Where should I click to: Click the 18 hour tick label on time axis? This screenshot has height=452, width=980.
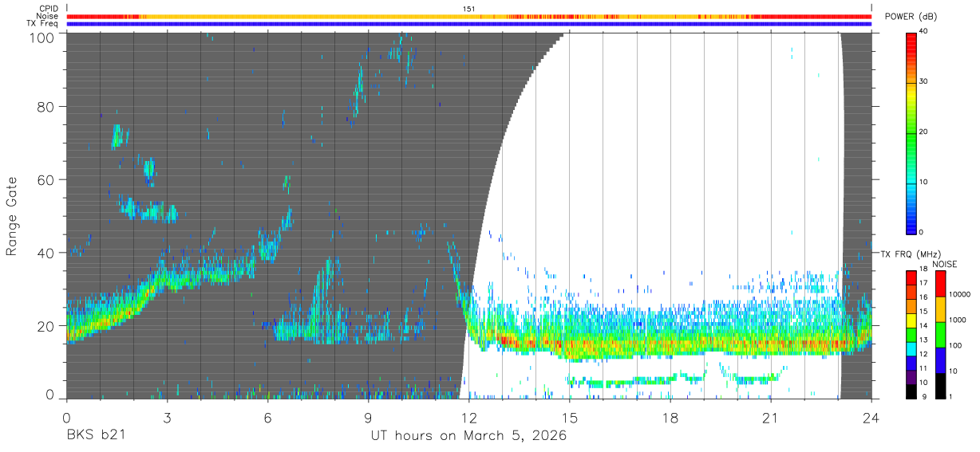670,416
